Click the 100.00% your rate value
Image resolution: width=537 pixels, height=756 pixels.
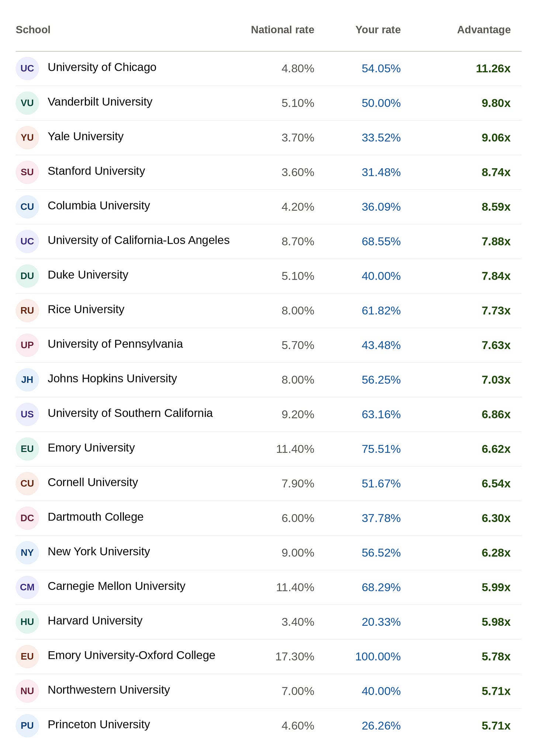coord(378,657)
